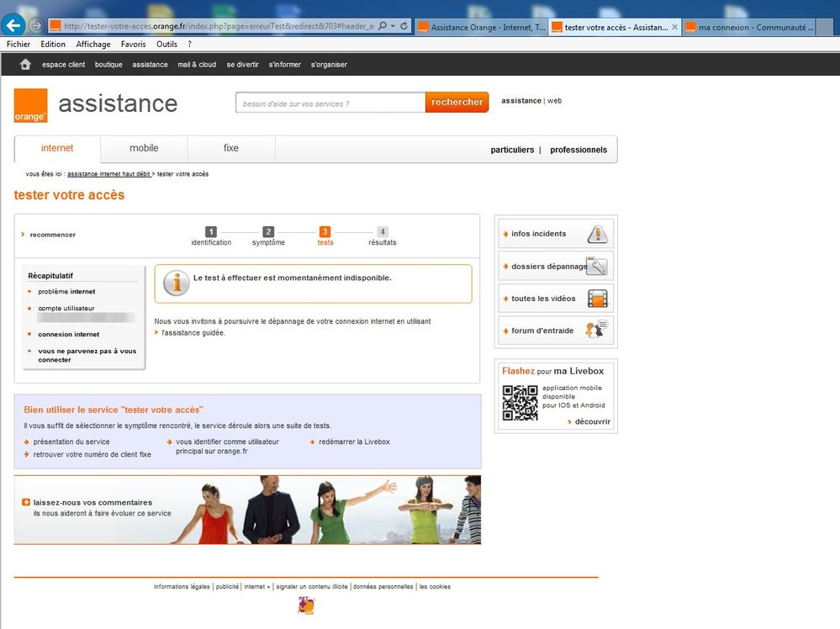Open redémarrer la Livebox link
The width and height of the screenshot is (840, 629).
click(x=354, y=442)
